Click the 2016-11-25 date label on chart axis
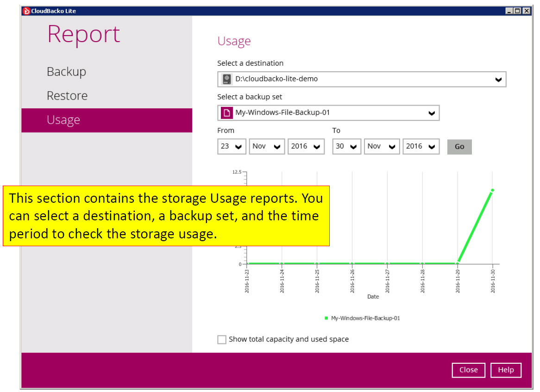 tap(317, 281)
